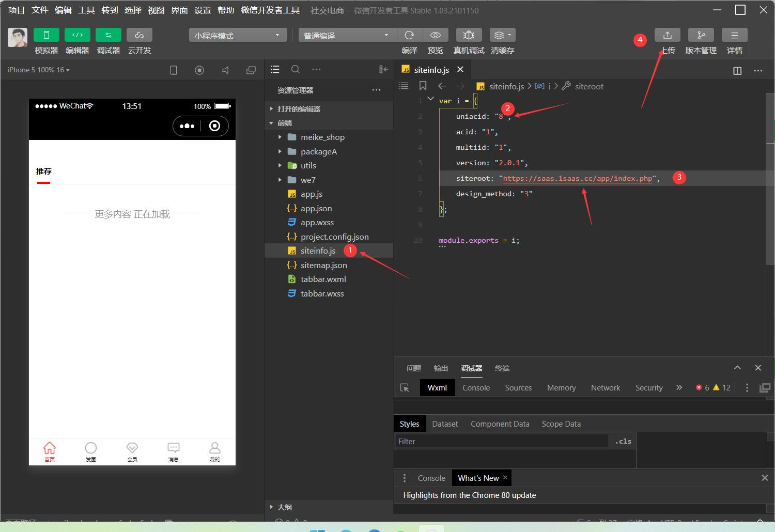This screenshot has width=775, height=532.
Task: Open the Network devtools tab
Action: point(606,388)
